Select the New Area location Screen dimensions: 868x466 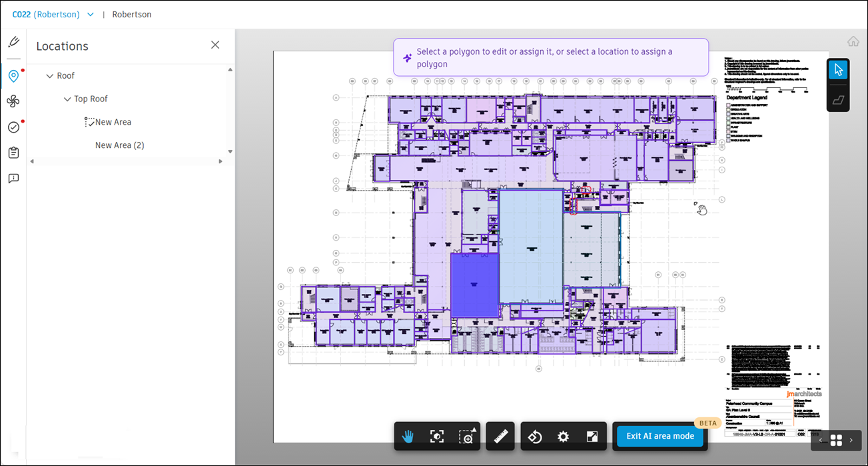coord(113,122)
